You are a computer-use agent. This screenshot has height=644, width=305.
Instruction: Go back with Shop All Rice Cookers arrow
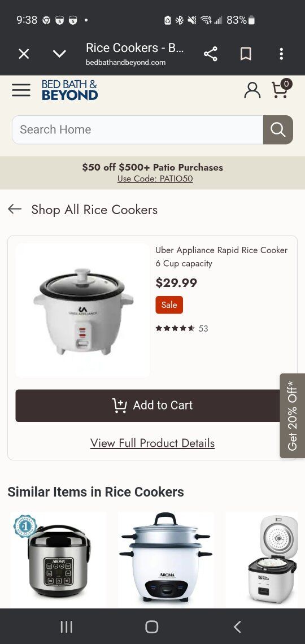[x=15, y=209]
